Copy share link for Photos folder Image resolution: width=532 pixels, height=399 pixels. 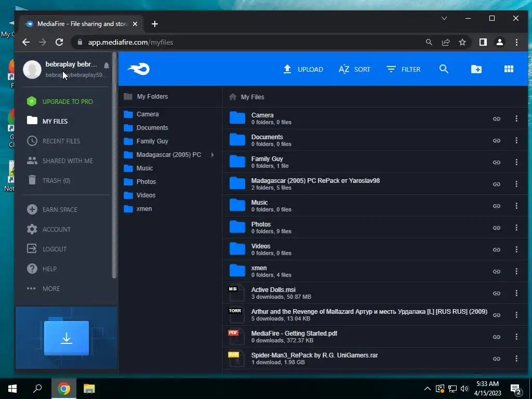(x=496, y=228)
